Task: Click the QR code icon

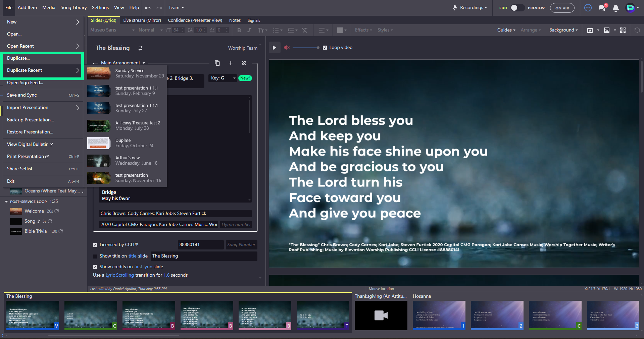Action: click(623, 30)
